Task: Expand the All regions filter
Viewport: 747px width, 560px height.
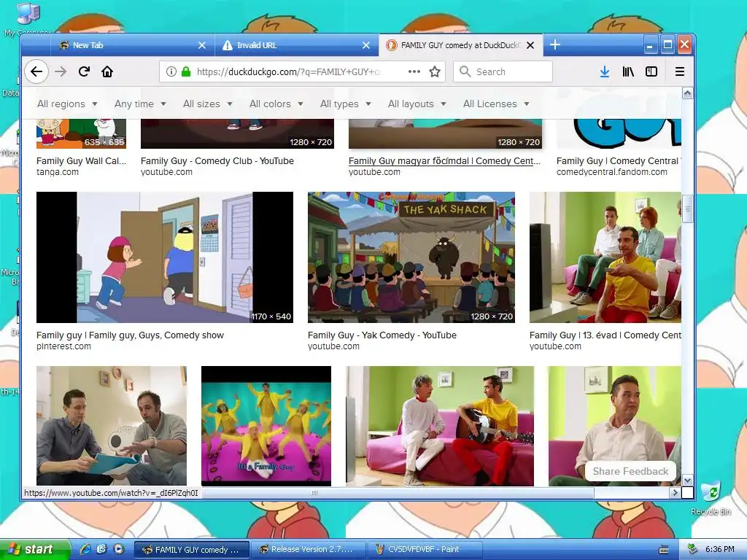Action: point(67,104)
